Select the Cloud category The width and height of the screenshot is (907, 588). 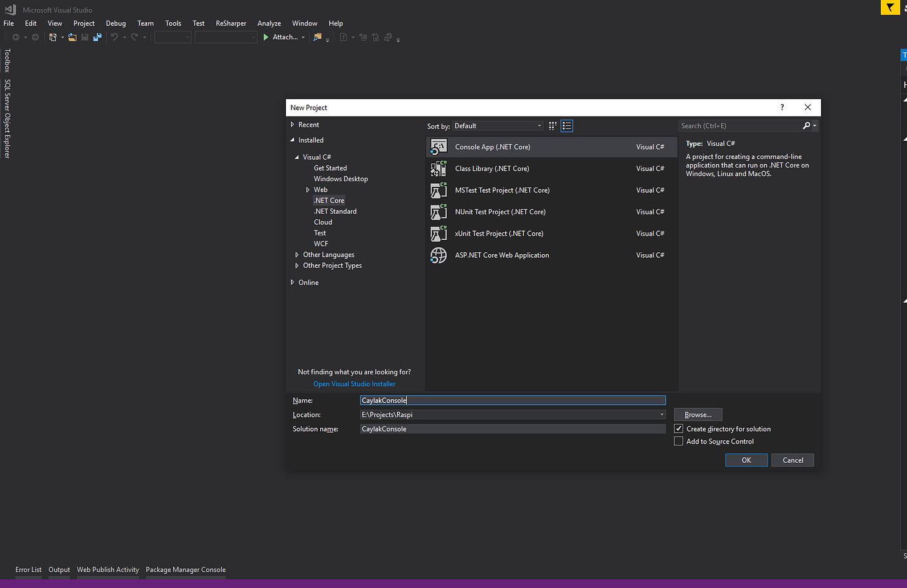click(x=323, y=222)
